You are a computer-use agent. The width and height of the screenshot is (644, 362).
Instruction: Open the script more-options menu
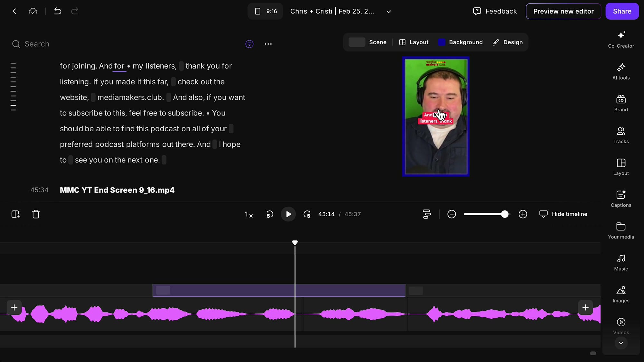pyautogui.click(x=268, y=44)
